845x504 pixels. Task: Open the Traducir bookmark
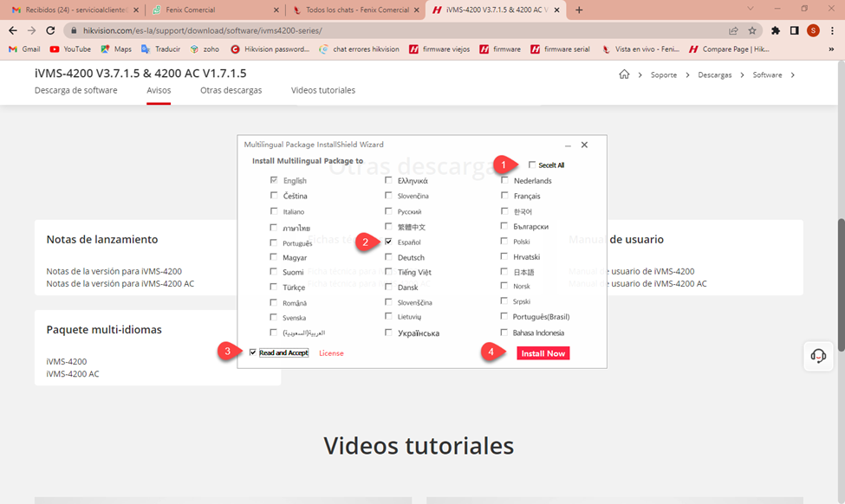click(x=161, y=49)
